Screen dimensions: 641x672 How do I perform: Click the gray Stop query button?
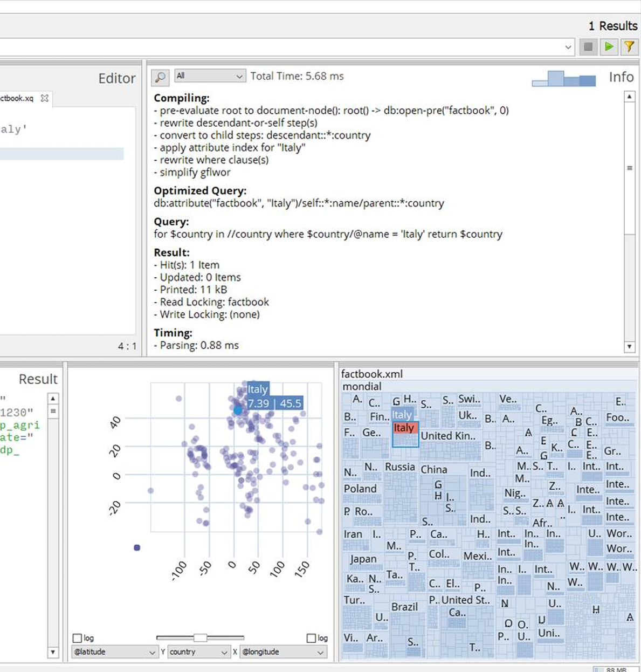[x=588, y=47]
